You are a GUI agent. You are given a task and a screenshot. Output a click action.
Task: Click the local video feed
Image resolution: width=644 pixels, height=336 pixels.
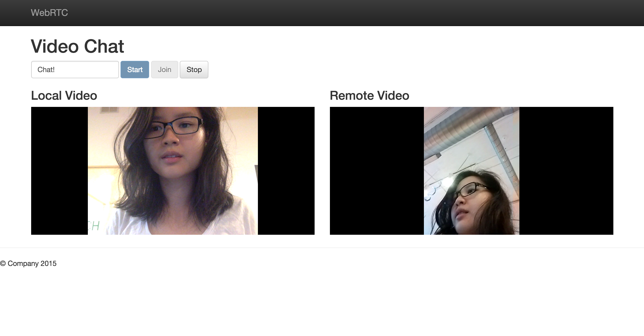tap(173, 171)
